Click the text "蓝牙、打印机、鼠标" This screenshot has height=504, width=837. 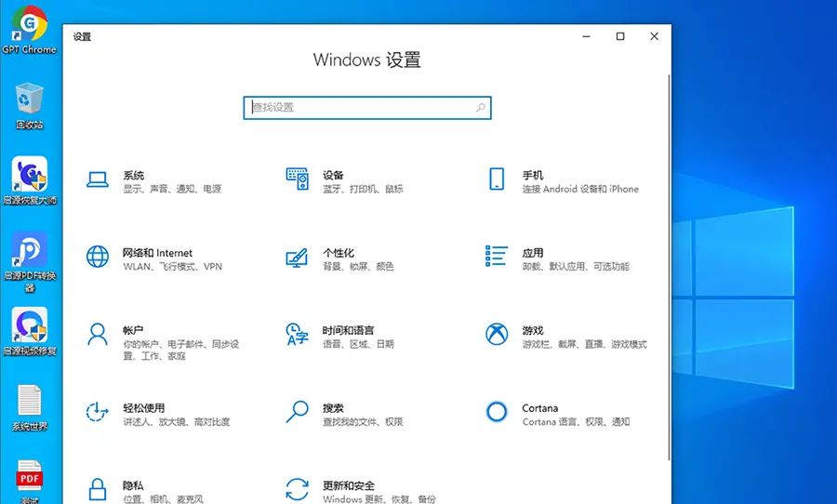[x=363, y=189]
